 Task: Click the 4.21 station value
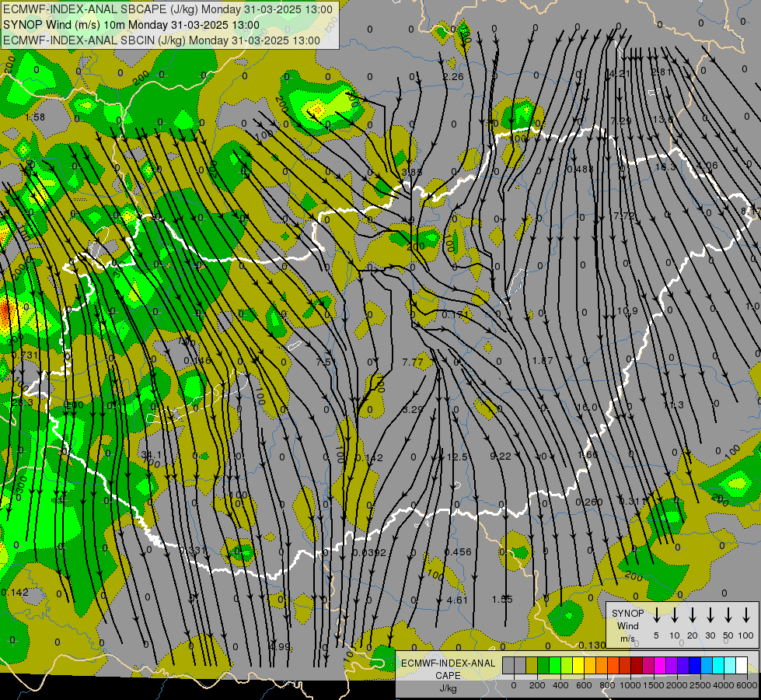tap(620, 74)
